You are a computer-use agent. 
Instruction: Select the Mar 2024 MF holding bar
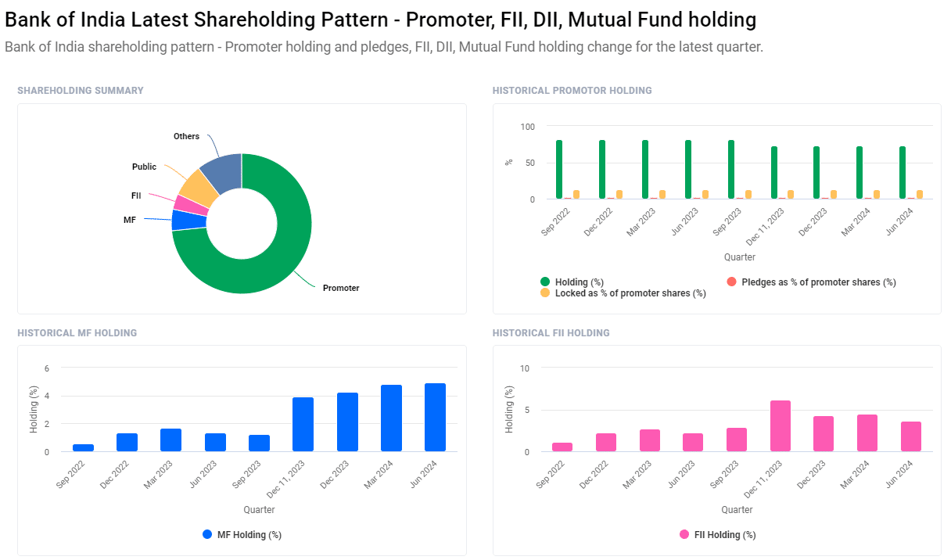pos(391,418)
